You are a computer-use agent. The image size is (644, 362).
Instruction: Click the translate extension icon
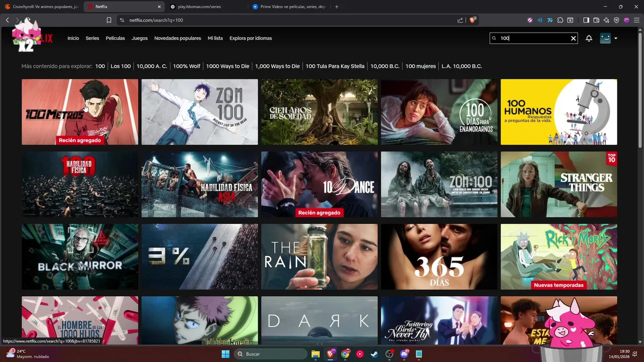pyautogui.click(x=550, y=20)
